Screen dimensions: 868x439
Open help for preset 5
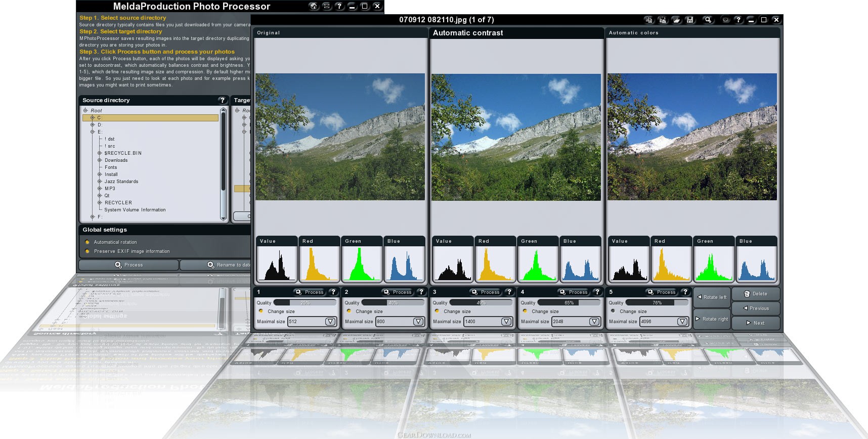click(x=685, y=292)
